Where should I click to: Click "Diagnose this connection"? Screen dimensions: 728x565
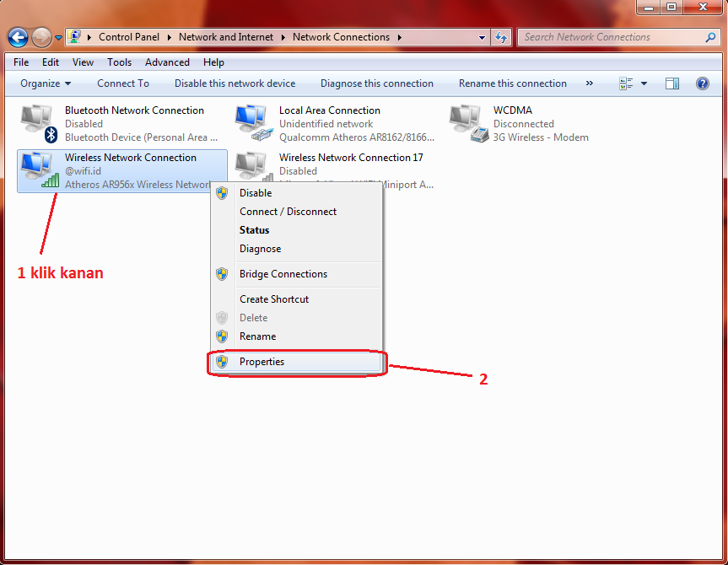[376, 83]
